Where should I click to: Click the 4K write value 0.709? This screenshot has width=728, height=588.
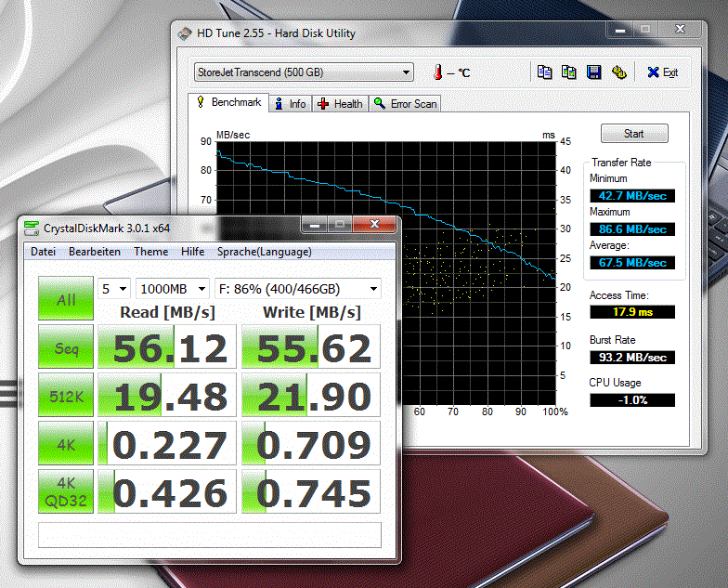pos(311,444)
